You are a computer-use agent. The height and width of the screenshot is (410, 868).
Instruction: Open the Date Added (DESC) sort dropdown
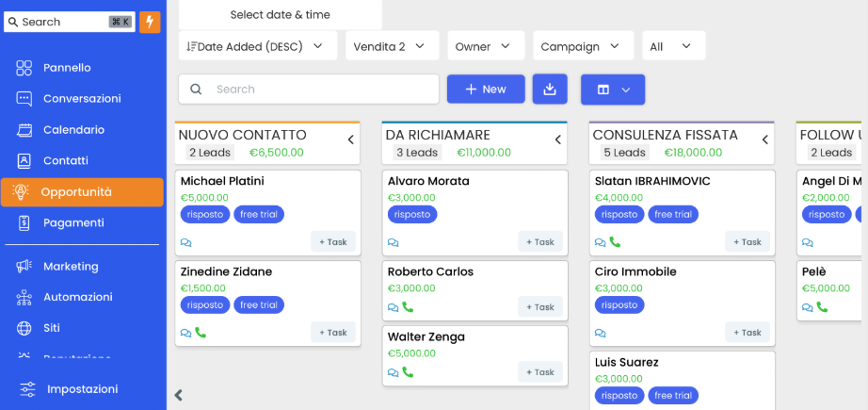click(257, 46)
